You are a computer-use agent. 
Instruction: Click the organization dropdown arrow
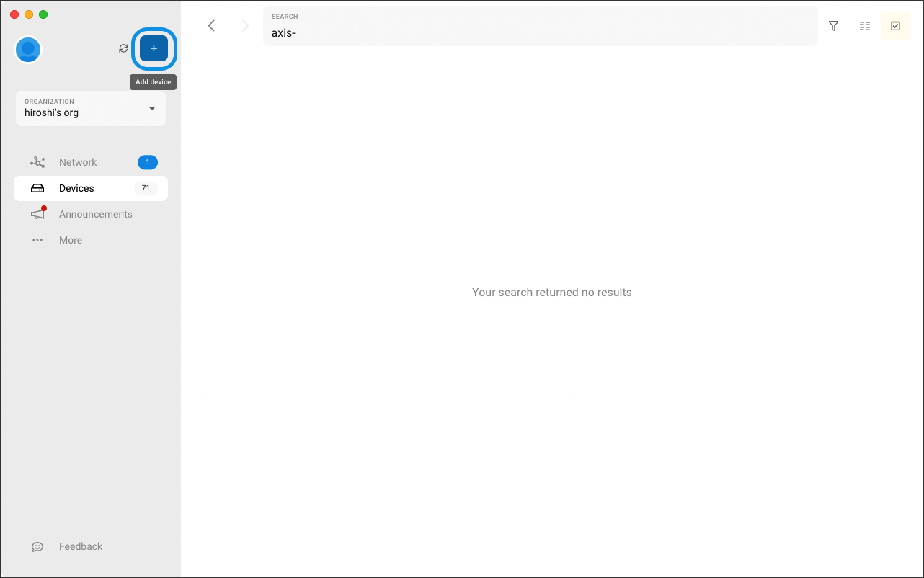pos(151,108)
